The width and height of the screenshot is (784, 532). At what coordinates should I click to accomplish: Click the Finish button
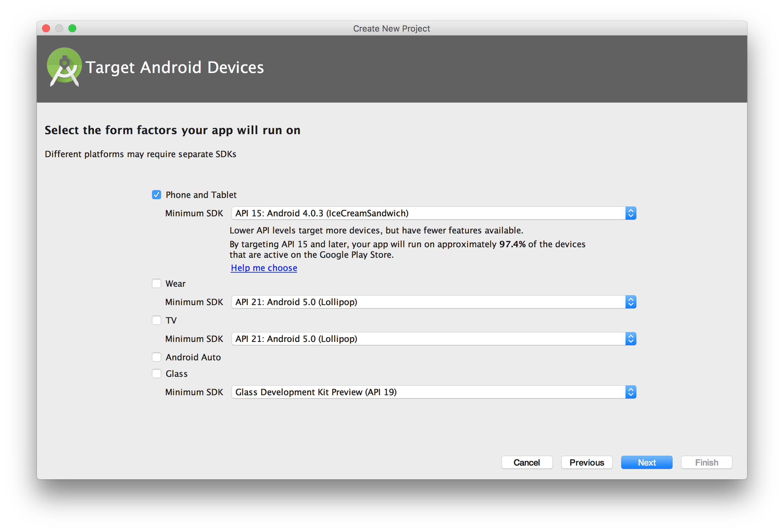tap(706, 462)
